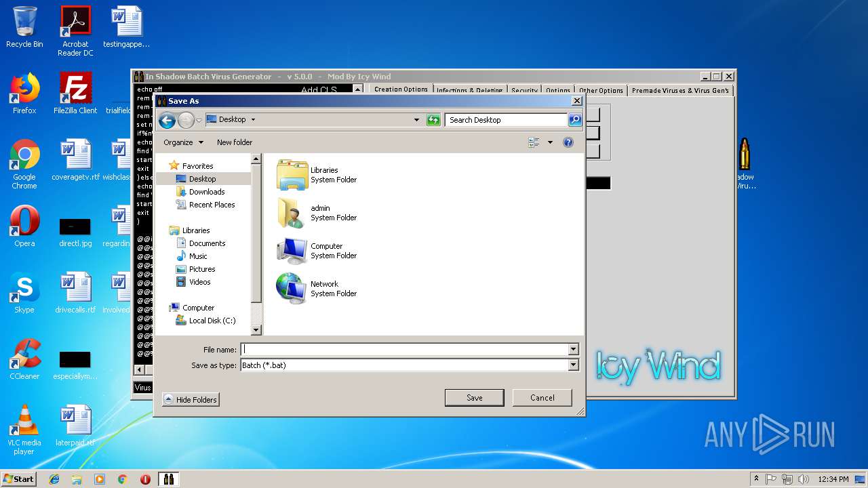Select Documents library

click(x=207, y=243)
